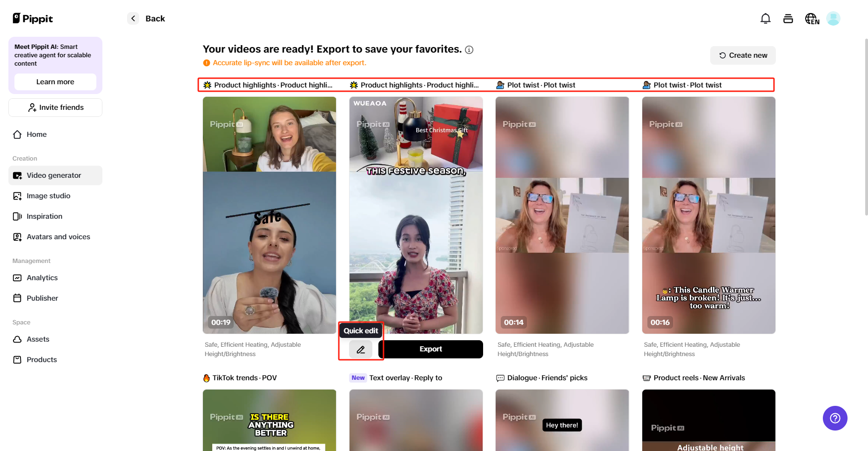The width and height of the screenshot is (868, 451).
Task: Open the export tasks tray icon
Action: point(788,18)
